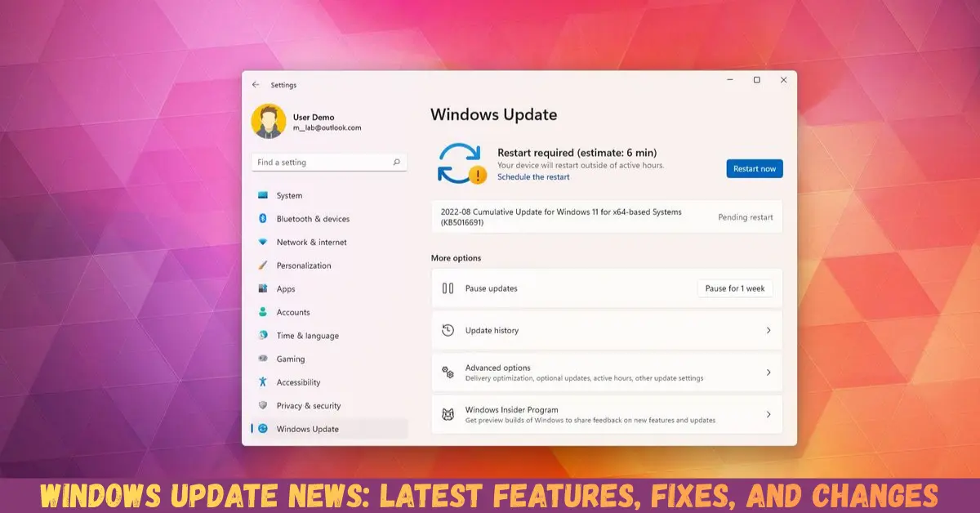Click the Apps icon in the sidebar
This screenshot has width=980, height=513.
(x=263, y=288)
